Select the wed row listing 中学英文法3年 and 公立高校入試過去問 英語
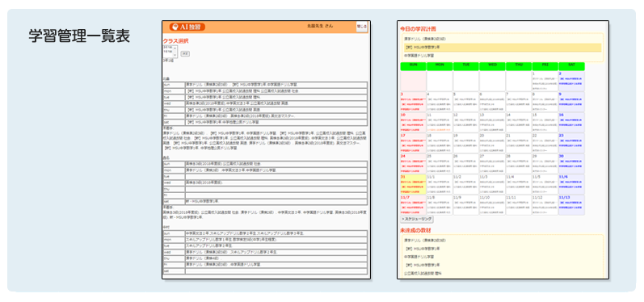Viewport: 644px width, 302px height. [265, 103]
